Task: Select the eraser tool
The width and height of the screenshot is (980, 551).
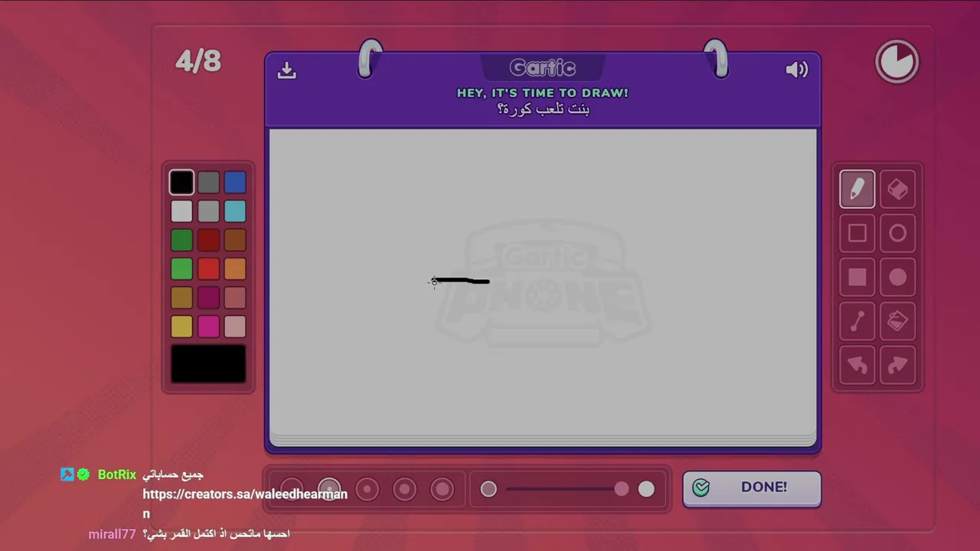Action: click(897, 189)
